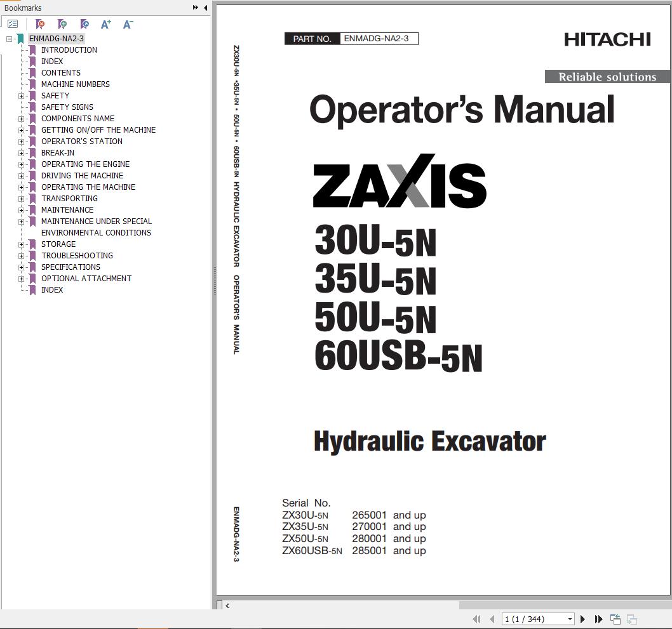Collapse the ENMADG-NA2-3 root bookmark
This screenshot has width=672, height=629.
coord(9,39)
